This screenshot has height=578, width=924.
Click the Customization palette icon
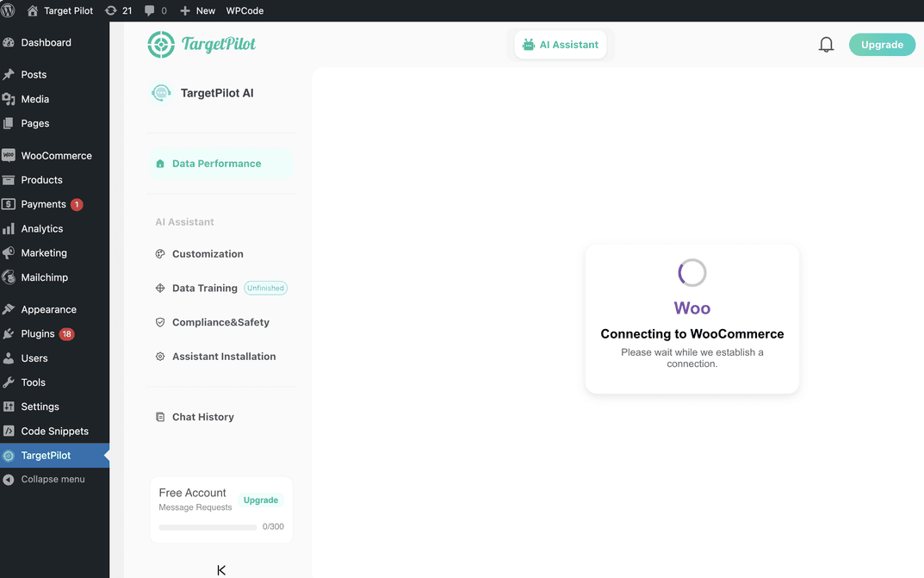tap(159, 254)
